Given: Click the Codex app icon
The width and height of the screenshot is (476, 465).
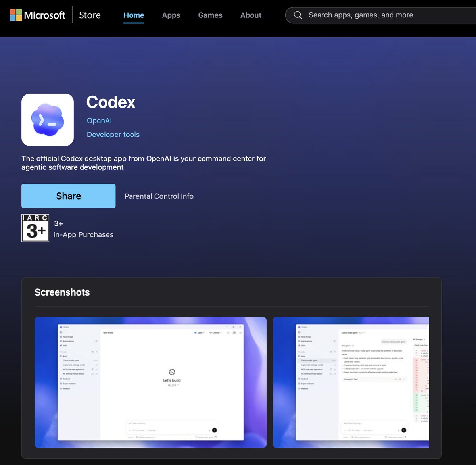Looking at the screenshot, I should (x=47, y=119).
